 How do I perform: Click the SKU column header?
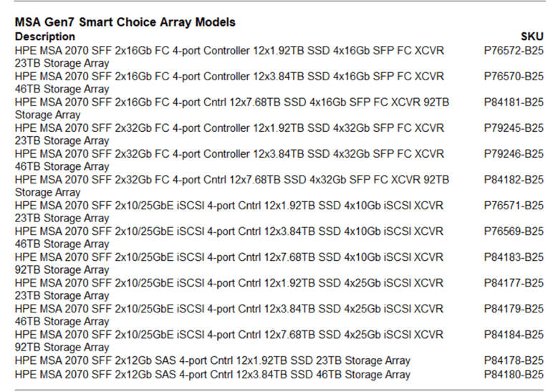532,37
